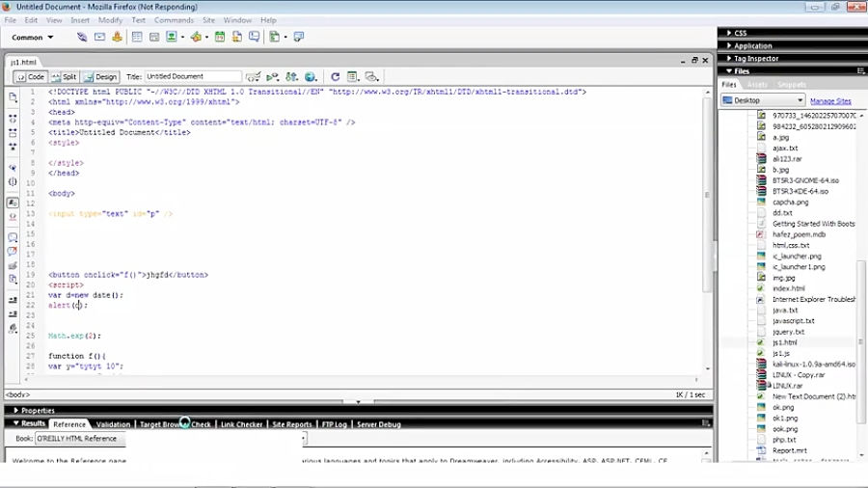Open the Desktop site dropdown
868x488 pixels.
[764, 100]
